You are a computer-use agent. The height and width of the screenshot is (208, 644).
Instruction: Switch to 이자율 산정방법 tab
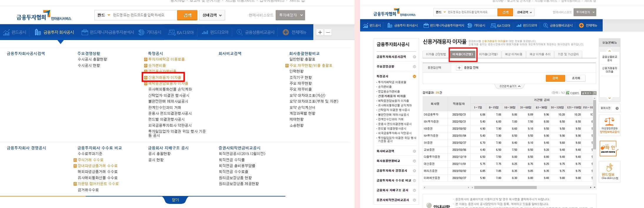point(436,54)
